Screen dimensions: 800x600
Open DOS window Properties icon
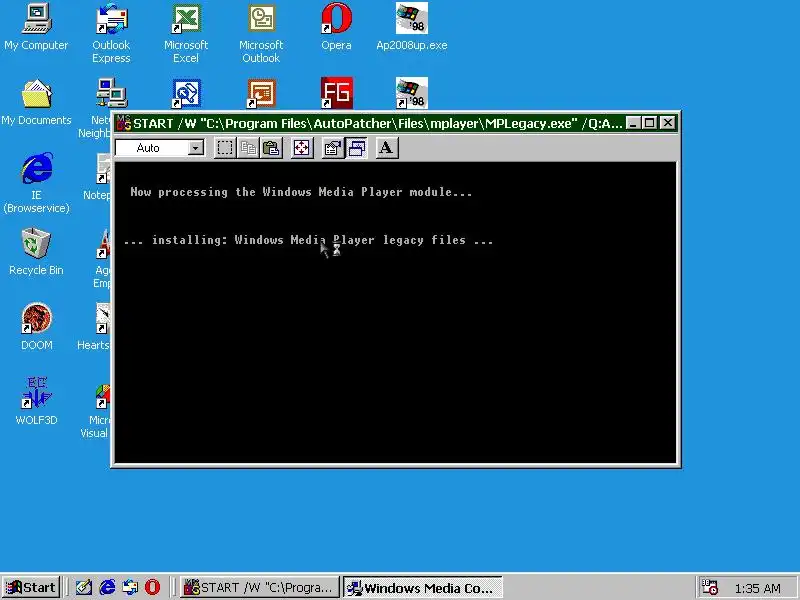click(333, 148)
